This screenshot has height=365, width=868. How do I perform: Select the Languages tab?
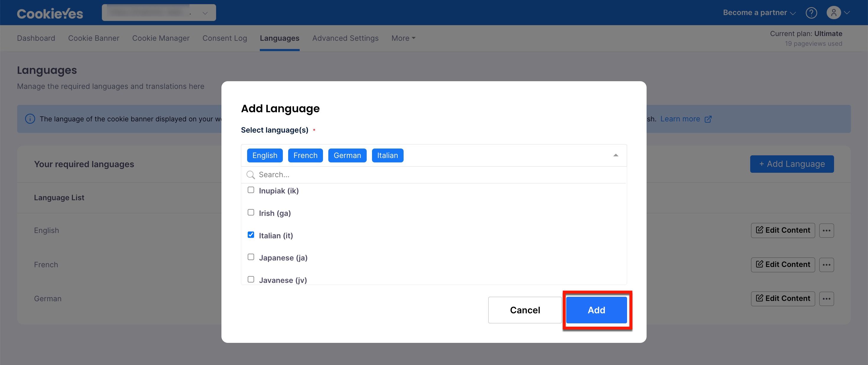(x=279, y=38)
